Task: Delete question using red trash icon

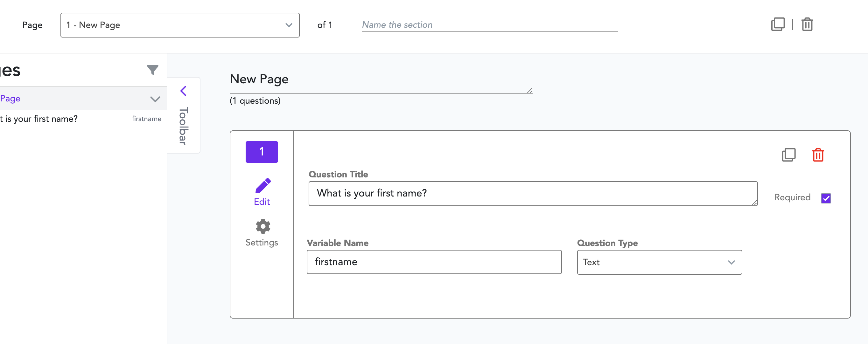Action: (818, 155)
